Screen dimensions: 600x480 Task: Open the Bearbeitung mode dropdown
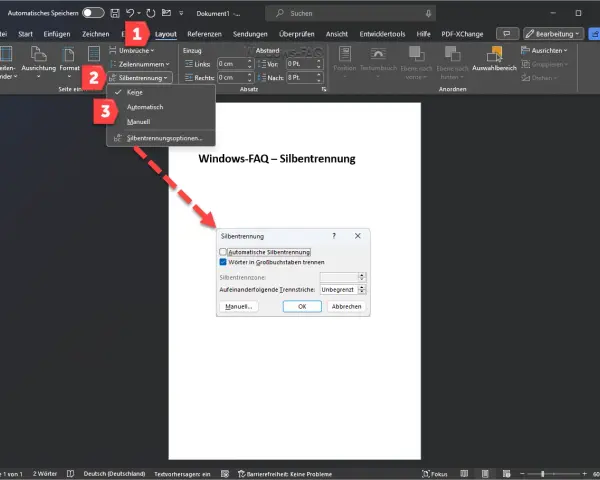(x=553, y=34)
